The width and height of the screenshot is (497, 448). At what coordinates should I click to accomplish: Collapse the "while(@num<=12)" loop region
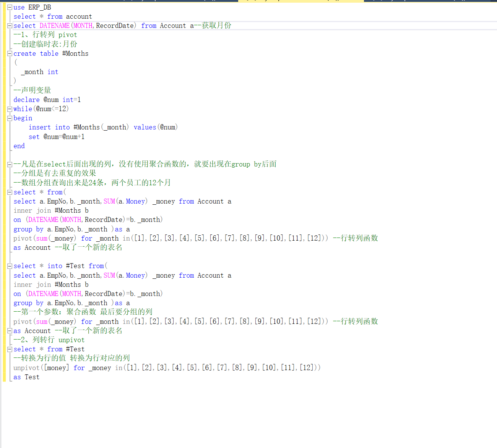tap(9, 108)
